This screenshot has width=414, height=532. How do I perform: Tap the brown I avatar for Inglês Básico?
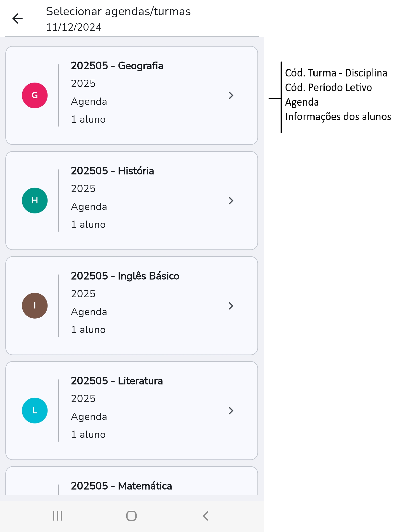35,306
